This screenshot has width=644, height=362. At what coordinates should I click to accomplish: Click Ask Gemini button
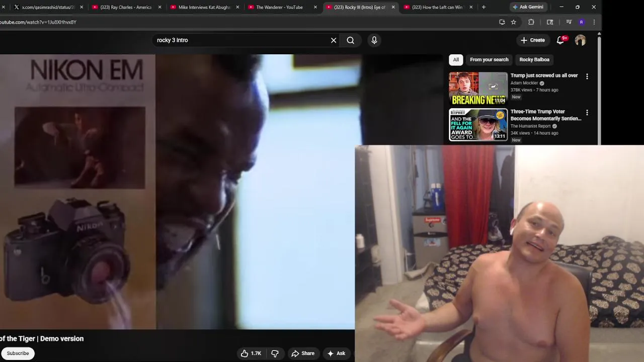[528, 7]
